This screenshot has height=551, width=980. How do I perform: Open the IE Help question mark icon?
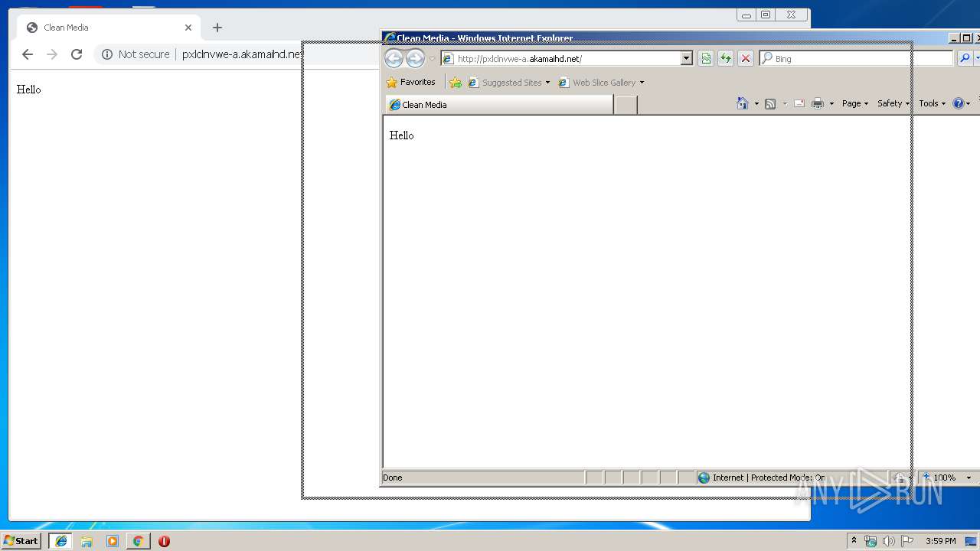(x=959, y=103)
